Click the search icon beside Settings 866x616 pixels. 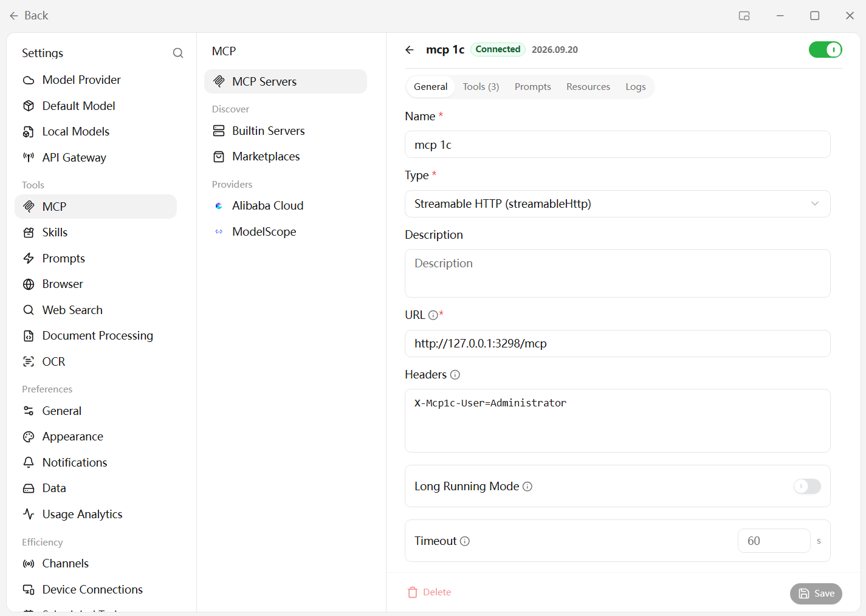pyautogui.click(x=178, y=53)
